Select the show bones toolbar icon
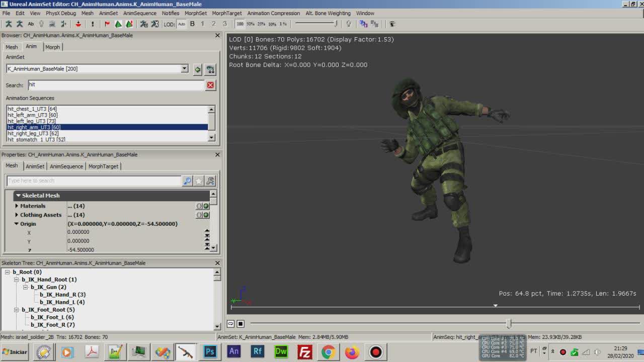644x362 pixels. pyautogui.click(x=9, y=24)
